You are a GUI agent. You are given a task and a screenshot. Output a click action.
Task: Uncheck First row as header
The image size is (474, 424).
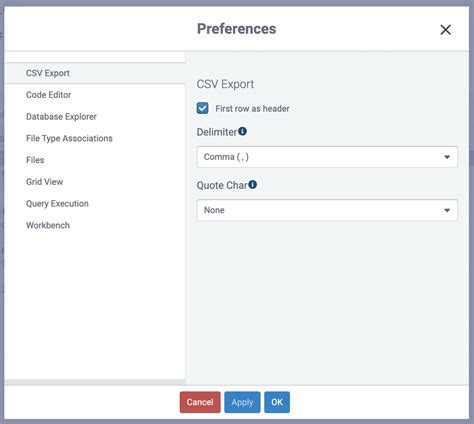(x=203, y=108)
